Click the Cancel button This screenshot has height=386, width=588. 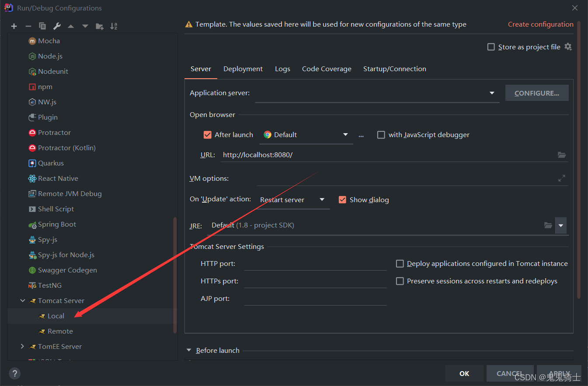[x=510, y=373]
